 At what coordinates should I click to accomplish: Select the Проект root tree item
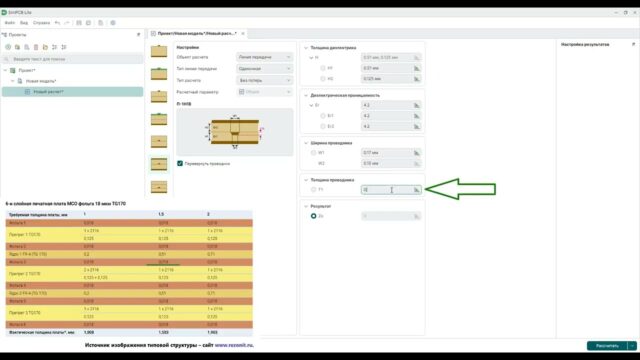click(27, 71)
